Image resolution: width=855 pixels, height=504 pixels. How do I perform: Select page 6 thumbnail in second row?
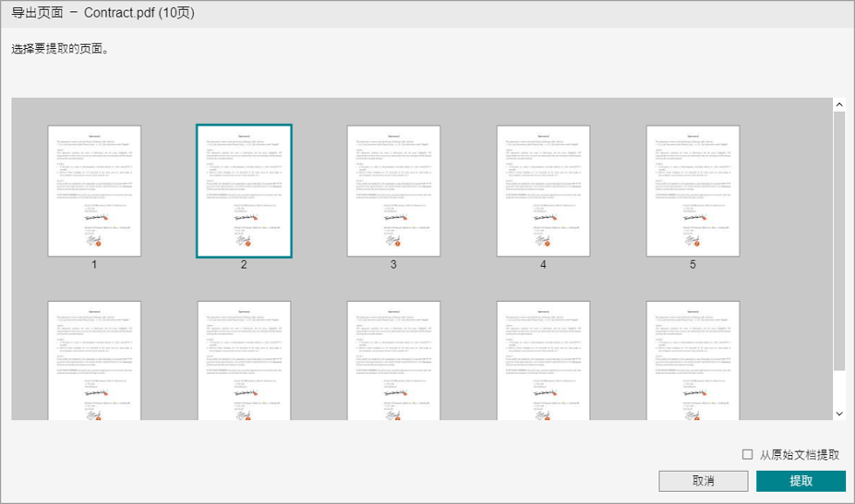94,360
